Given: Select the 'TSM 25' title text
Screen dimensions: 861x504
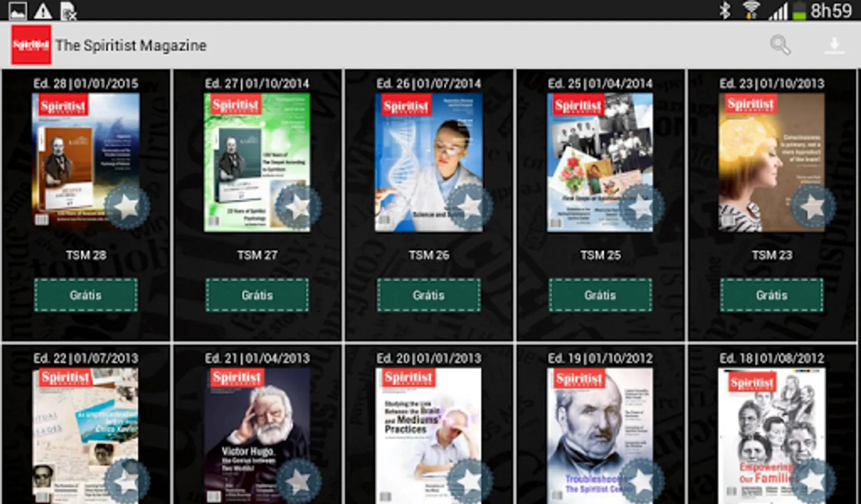Looking at the screenshot, I should (600, 255).
